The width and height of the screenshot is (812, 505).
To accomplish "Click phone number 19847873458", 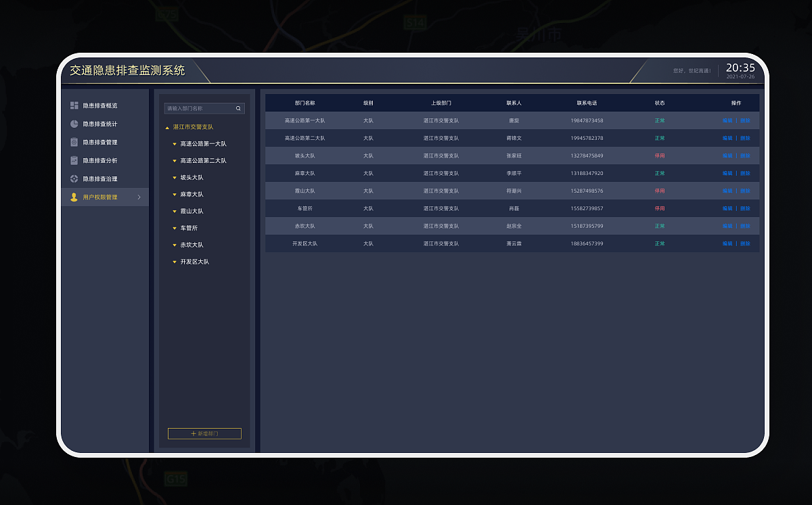I will point(587,120).
